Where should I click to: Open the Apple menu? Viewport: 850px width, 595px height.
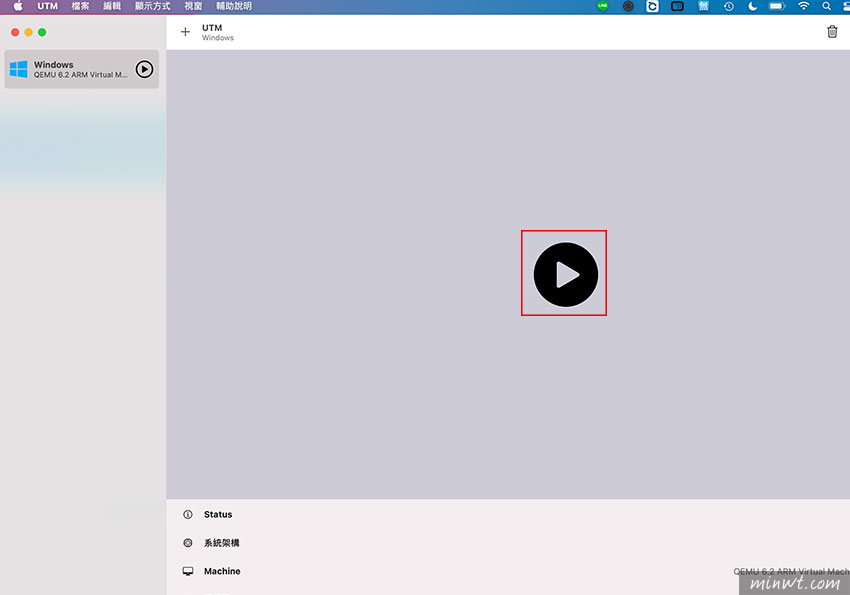(18, 7)
